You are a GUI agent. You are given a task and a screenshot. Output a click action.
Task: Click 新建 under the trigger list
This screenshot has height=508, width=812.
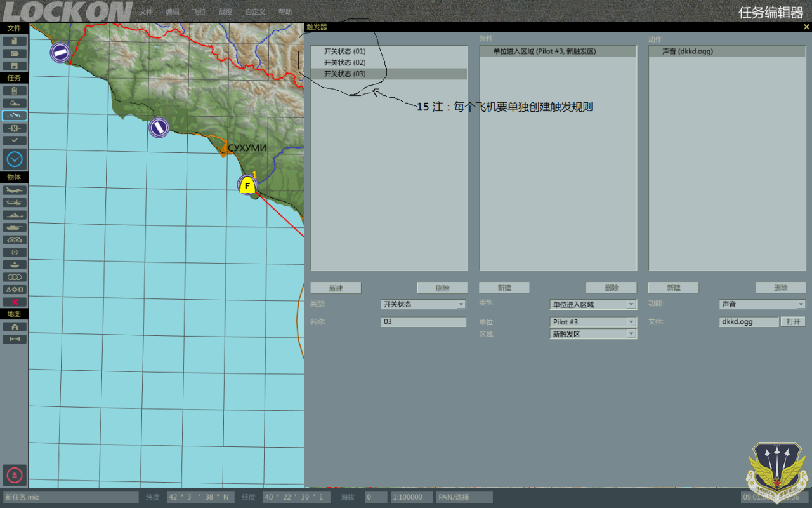336,288
